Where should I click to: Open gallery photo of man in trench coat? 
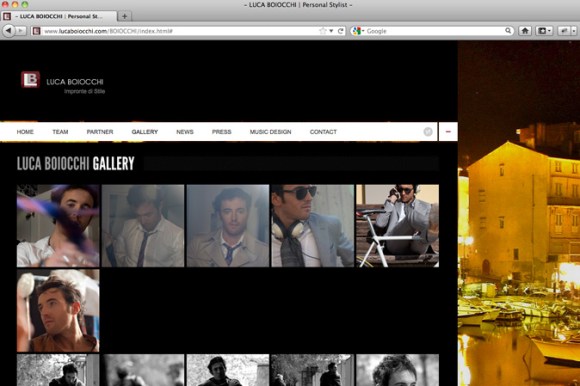[x=228, y=226]
